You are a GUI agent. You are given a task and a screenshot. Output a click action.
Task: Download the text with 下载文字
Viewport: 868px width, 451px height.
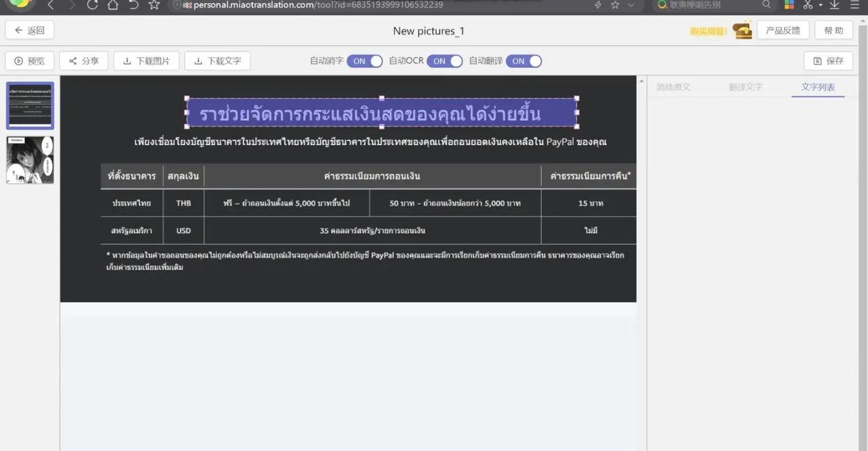[218, 61]
